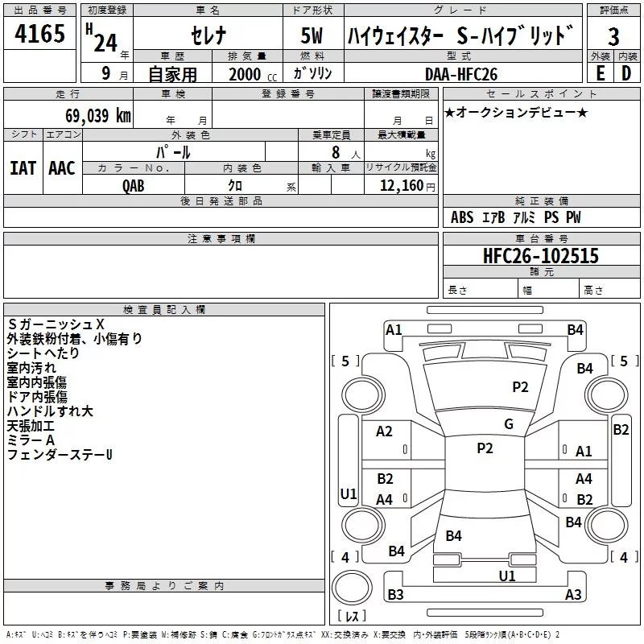Click the car name セレナ
Viewport: 644px width, 644px height.
208,35
